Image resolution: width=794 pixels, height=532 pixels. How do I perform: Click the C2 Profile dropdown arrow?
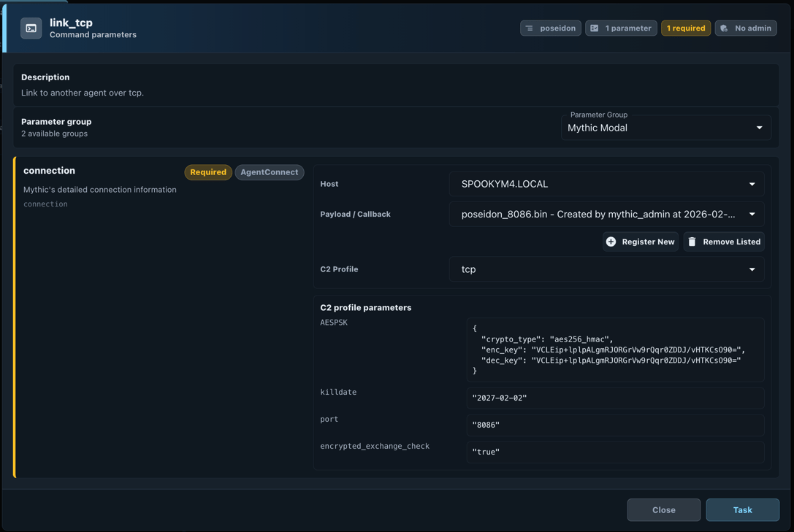[x=752, y=269]
